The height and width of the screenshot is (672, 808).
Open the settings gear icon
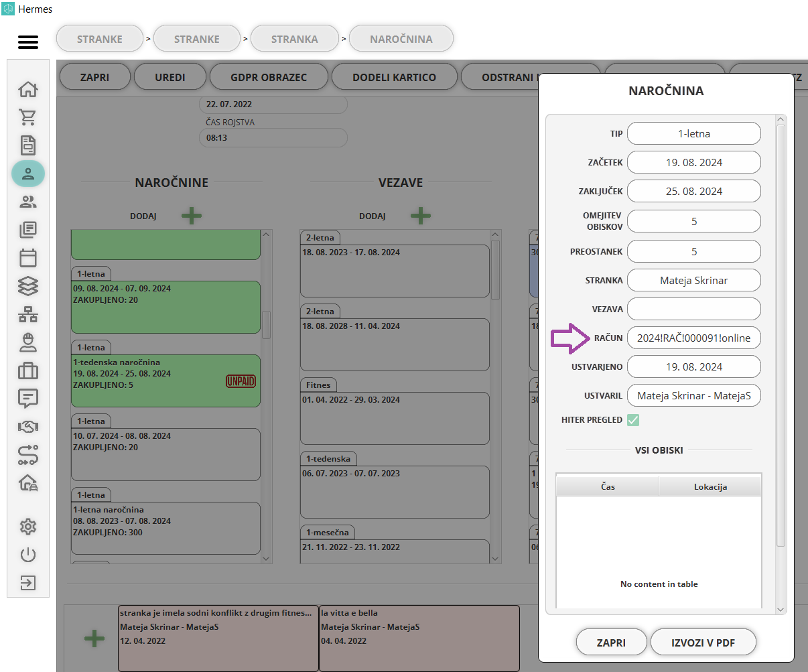[28, 527]
